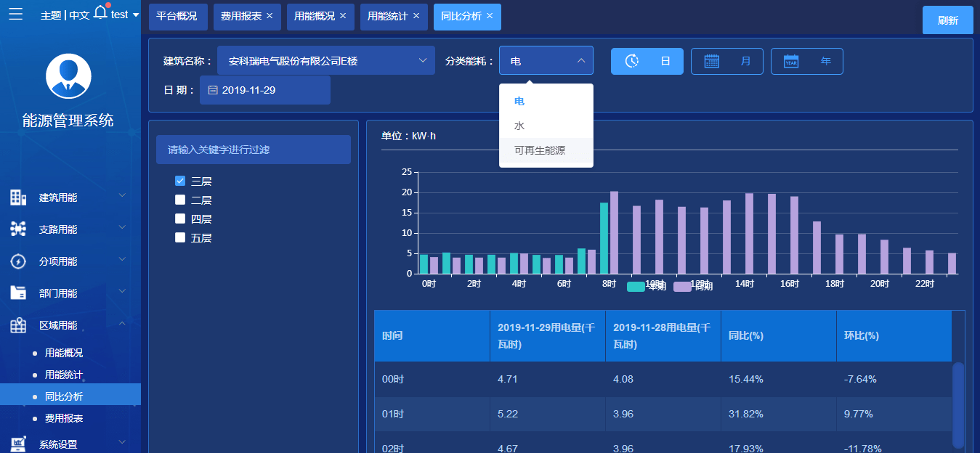Close the 费用报表 tab
Image resolution: width=980 pixels, height=453 pixels.
click(270, 16)
